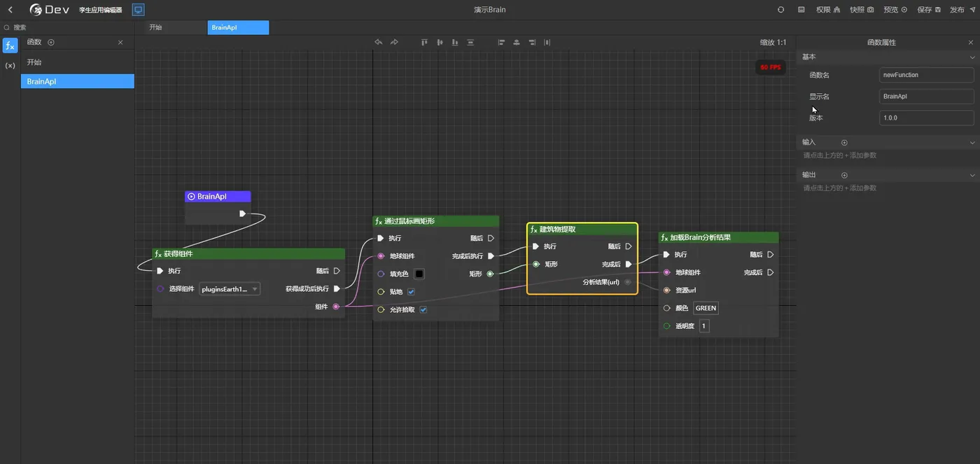Click the BrainApI entry node output pin
The height and width of the screenshot is (464, 980).
click(x=242, y=213)
